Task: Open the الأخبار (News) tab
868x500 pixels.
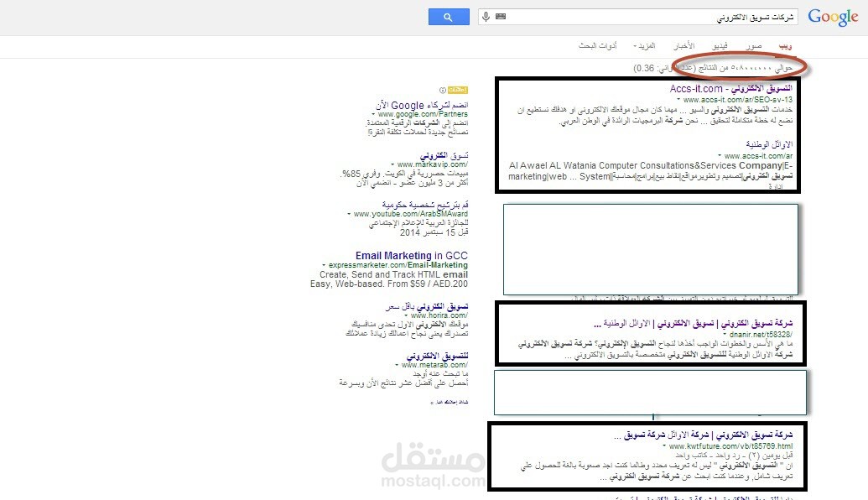Action: [x=683, y=46]
